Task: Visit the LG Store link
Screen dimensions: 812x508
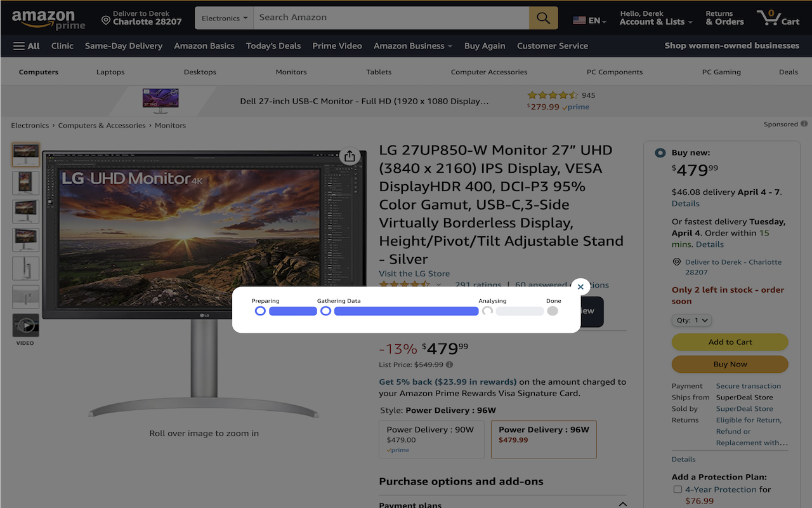Action: point(414,273)
